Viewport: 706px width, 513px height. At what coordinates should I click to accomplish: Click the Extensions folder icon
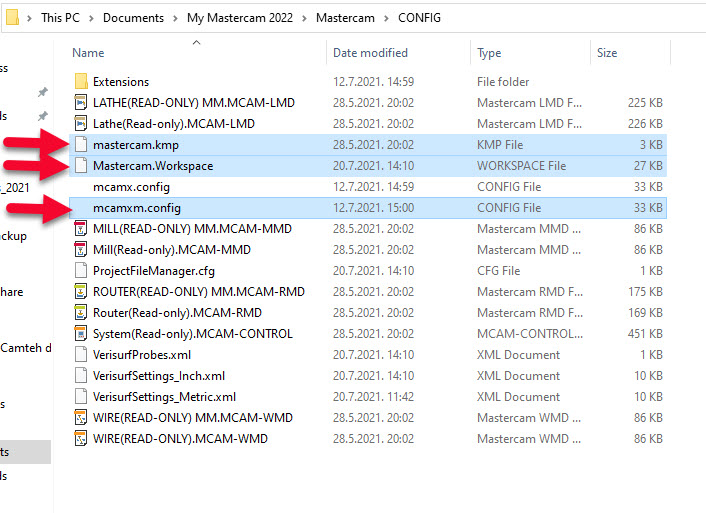pyautogui.click(x=81, y=82)
